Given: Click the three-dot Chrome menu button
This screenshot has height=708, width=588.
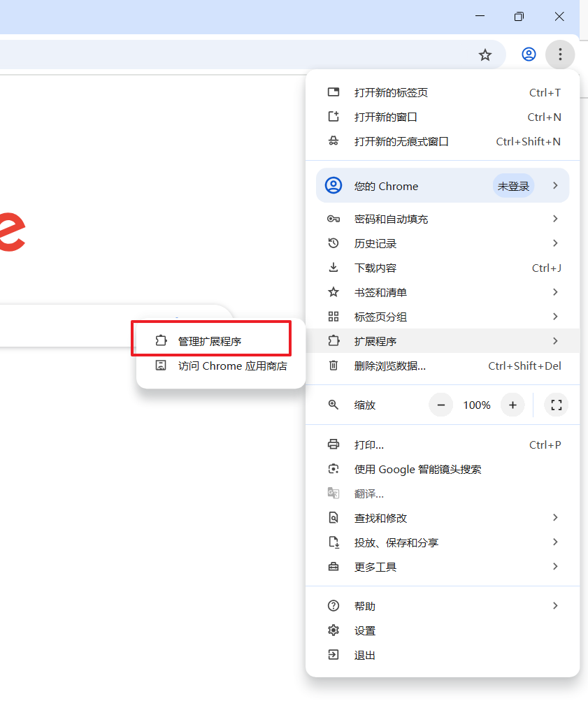Looking at the screenshot, I should [x=560, y=55].
